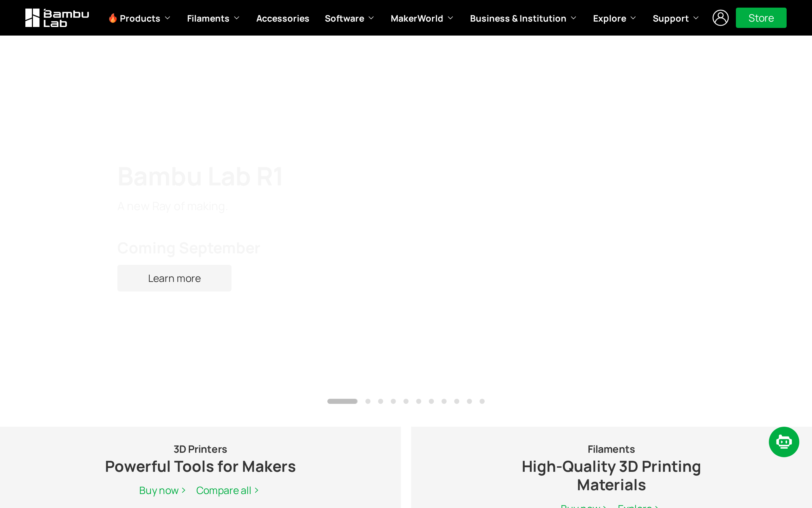812x508 pixels.
Task: Jump to seventh carousel slide dot
Action: pos(431,401)
